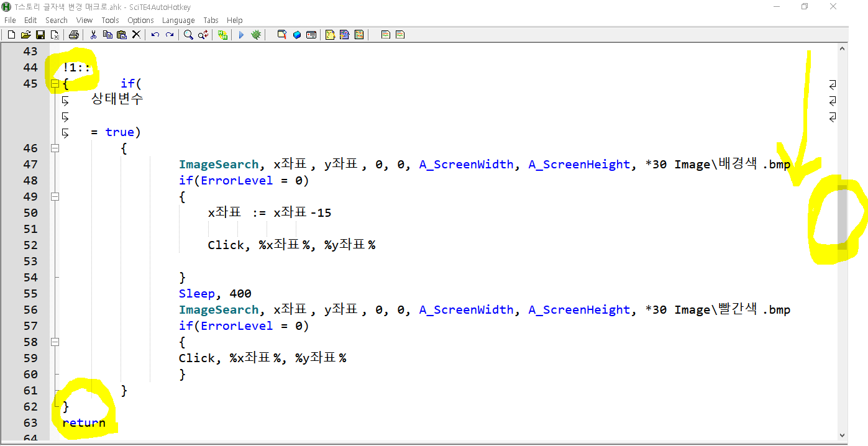Click line number 47 in the margin

(x=30, y=164)
